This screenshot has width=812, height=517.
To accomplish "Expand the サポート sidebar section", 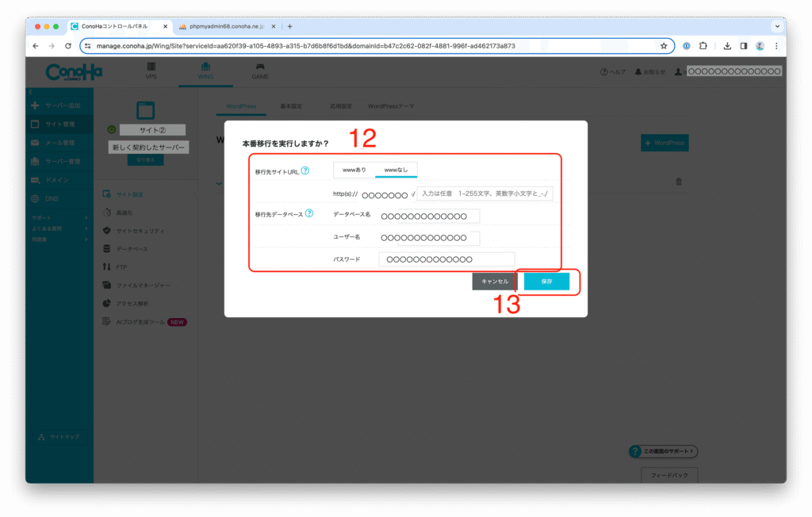I will tap(59, 217).
